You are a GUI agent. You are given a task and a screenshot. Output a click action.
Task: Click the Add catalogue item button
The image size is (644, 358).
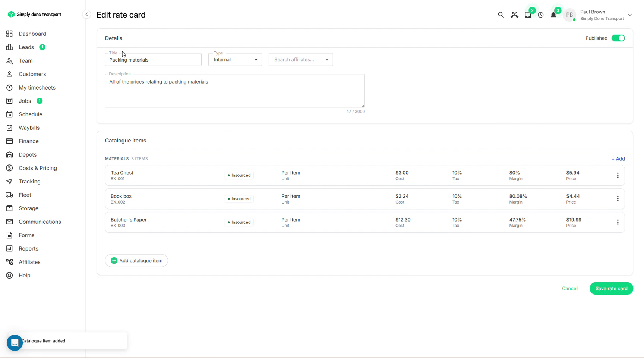136,261
